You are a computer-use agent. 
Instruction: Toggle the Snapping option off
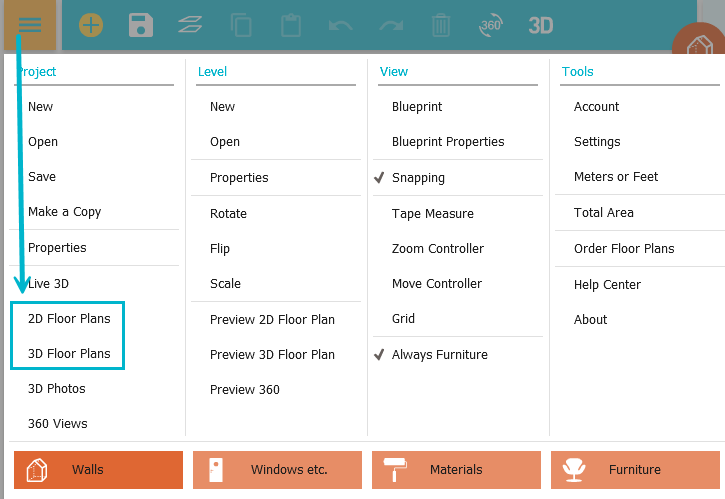(418, 178)
